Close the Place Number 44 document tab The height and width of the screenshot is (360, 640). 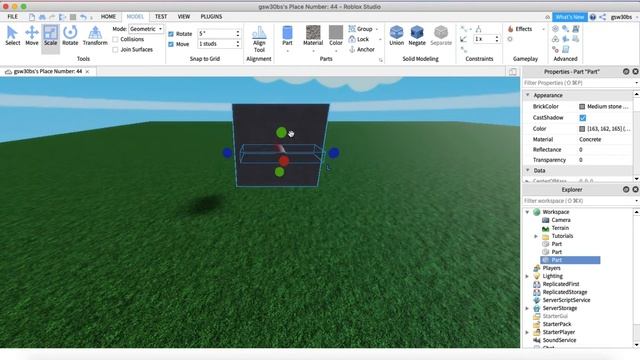point(87,71)
